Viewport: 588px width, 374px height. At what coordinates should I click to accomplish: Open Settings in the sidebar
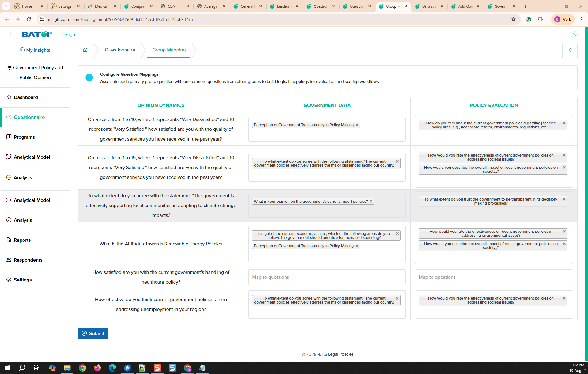tap(35, 280)
